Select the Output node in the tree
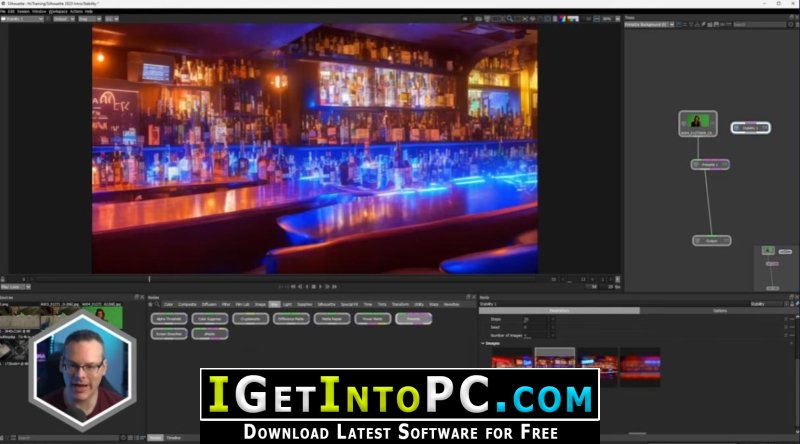Image resolution: width=800 pixels, height=444 pixels. [711, 241]
